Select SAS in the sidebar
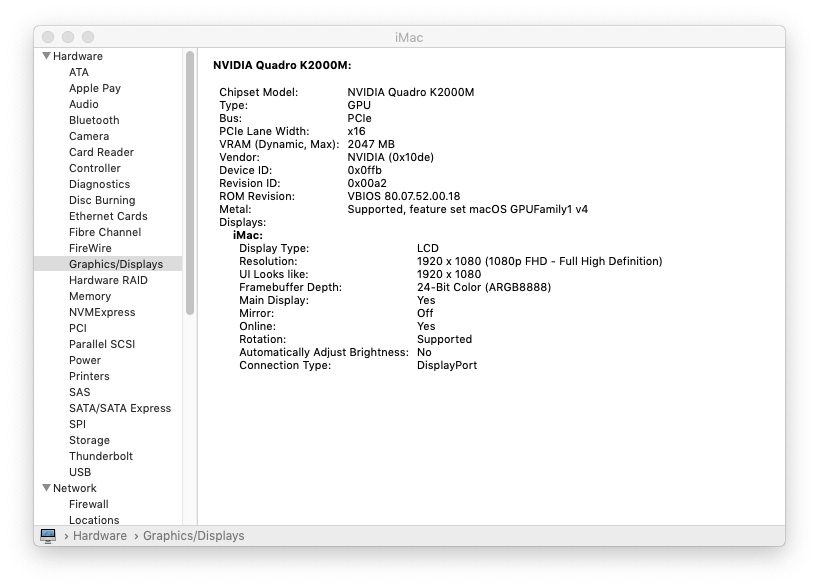 point(79,393)
